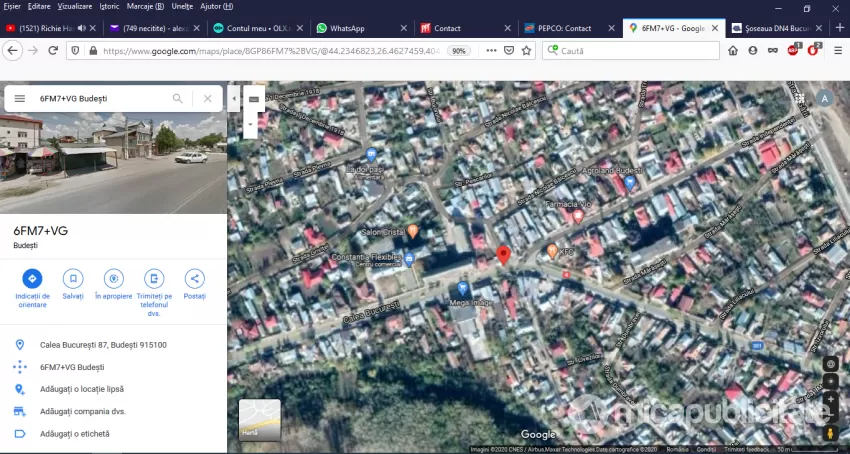Open page actions three-dots menu
Viewport: 850px width, 454px height.
point(491,50)
